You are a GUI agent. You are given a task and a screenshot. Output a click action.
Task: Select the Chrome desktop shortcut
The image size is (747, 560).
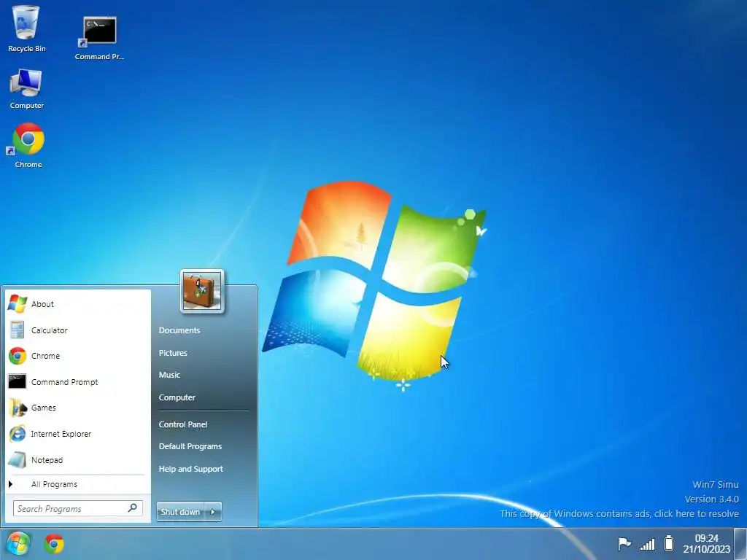[x=28, y=145]
